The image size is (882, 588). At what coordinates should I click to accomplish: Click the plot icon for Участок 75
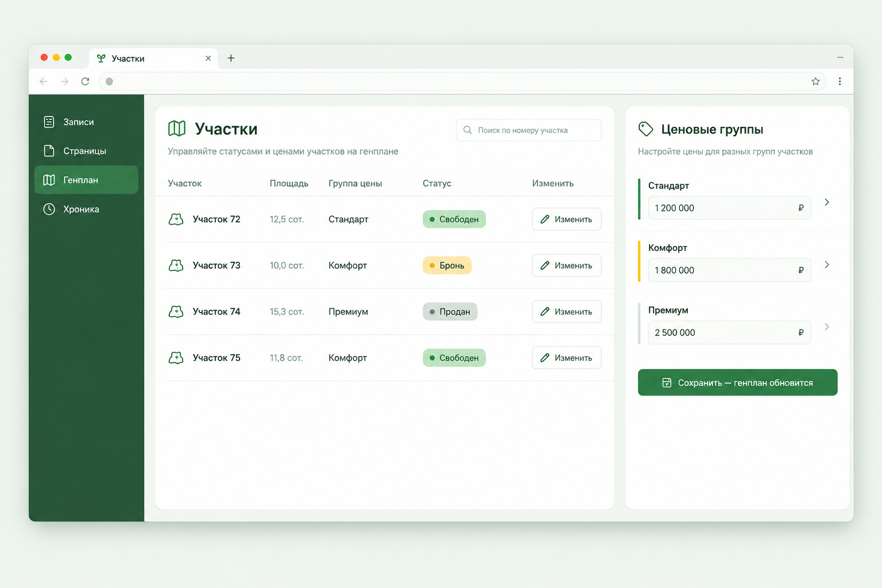(x=176, y=358)
